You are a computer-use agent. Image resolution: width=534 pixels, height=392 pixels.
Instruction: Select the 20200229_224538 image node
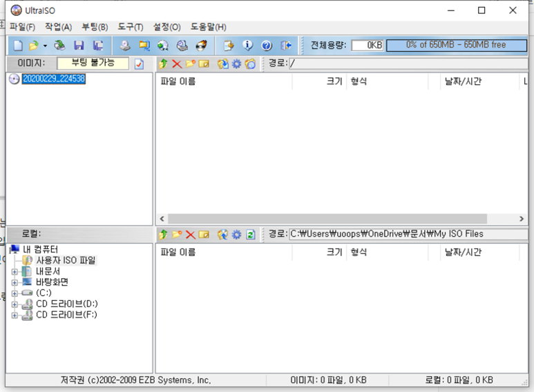pos(53,79)
